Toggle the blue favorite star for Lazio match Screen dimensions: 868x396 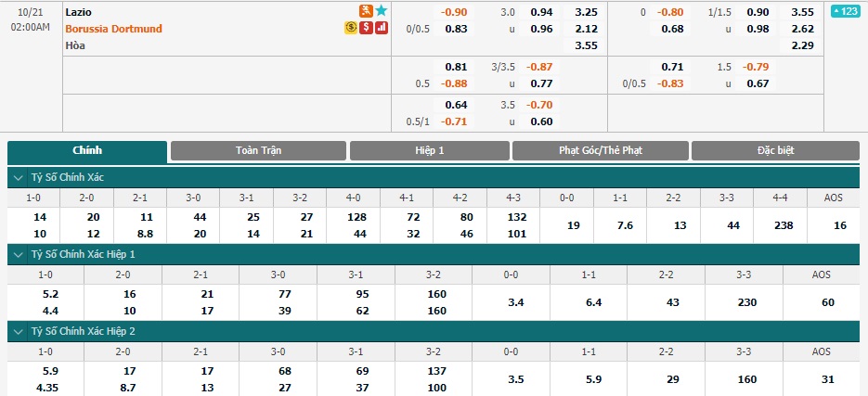[381, 10]
